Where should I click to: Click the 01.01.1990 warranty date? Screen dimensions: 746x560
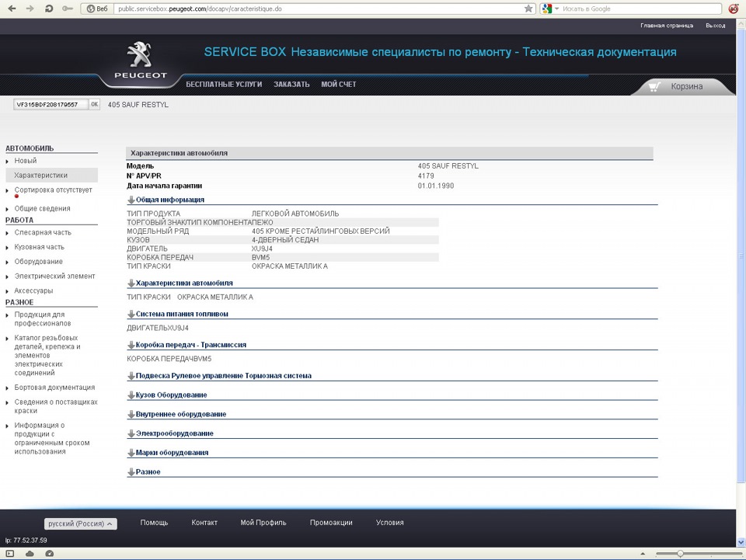point(436,186)
